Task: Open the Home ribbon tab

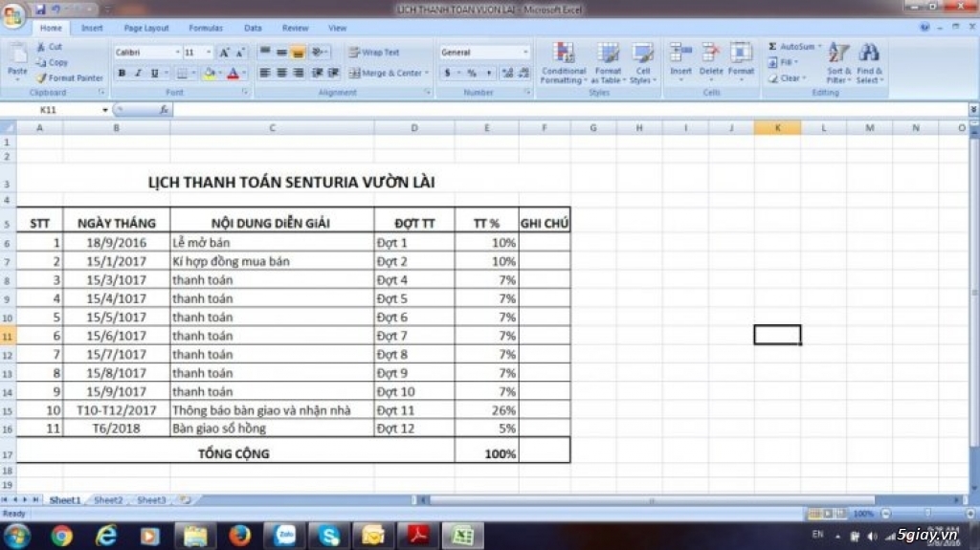Action: pyautogui.click(x=51, y=28)
